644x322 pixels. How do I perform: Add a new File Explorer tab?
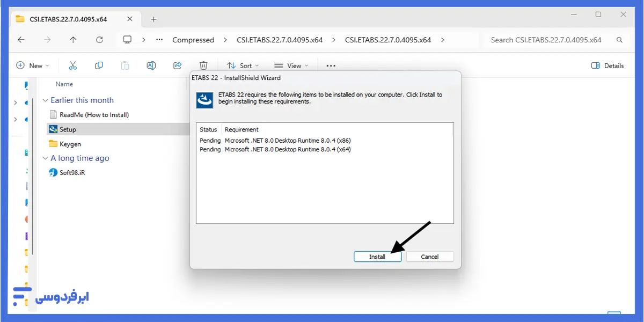tap(153, 19)
